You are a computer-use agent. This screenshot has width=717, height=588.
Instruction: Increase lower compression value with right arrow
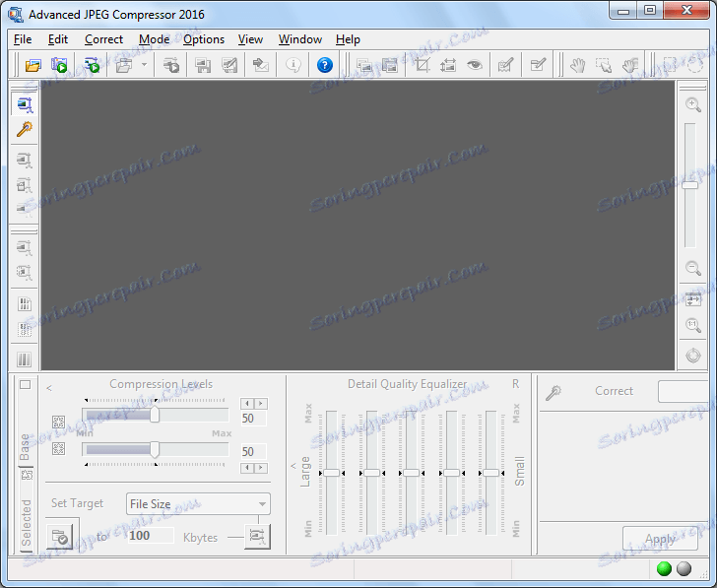click(261, 468)
